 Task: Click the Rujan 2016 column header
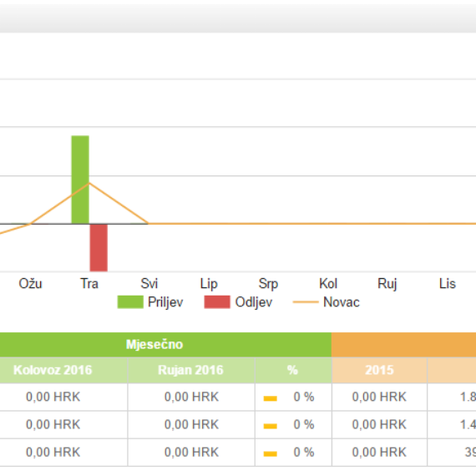[191, 370]
